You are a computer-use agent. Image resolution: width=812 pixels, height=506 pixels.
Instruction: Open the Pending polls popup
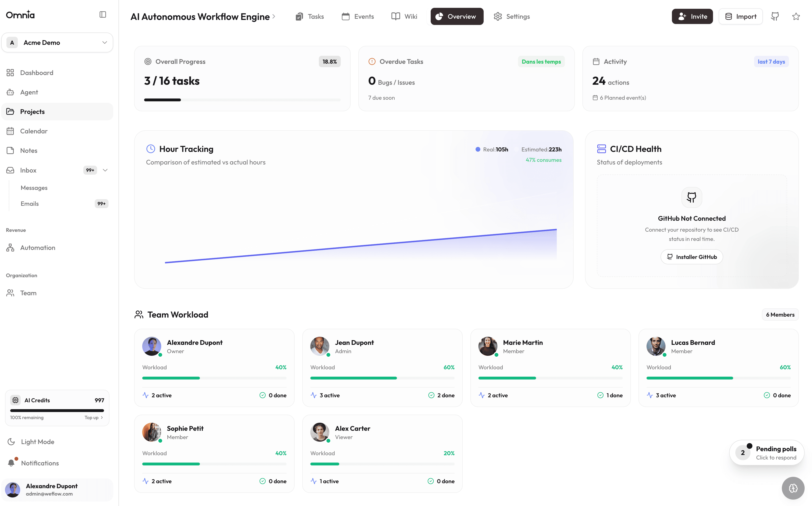click(766, 452)
